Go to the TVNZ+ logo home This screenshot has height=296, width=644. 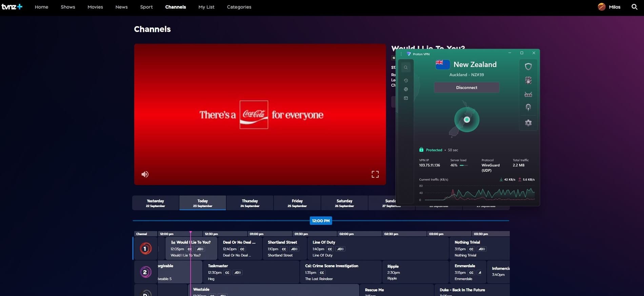coord(12,7)
